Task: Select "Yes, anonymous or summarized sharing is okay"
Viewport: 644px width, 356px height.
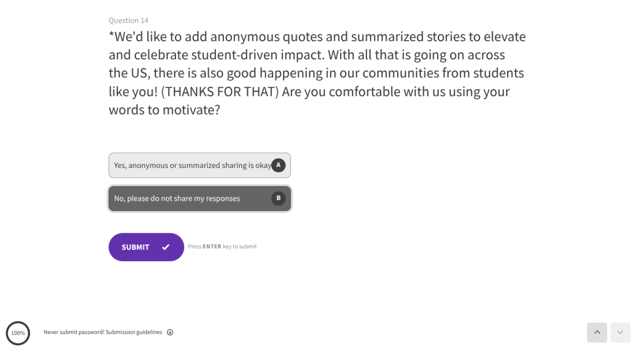Action: click(192, 165)
